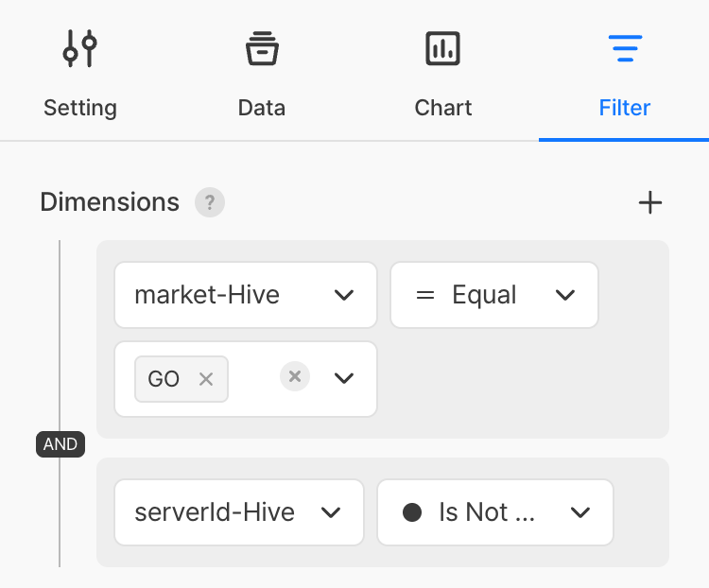709x588 pixels.
Task: Switch to the Setting tab label
Action: [79, 108]
